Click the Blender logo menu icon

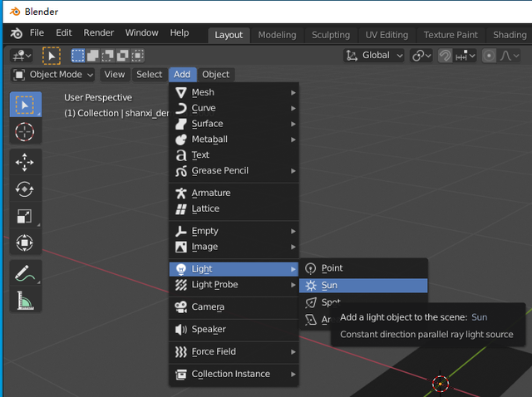point(16,33)
